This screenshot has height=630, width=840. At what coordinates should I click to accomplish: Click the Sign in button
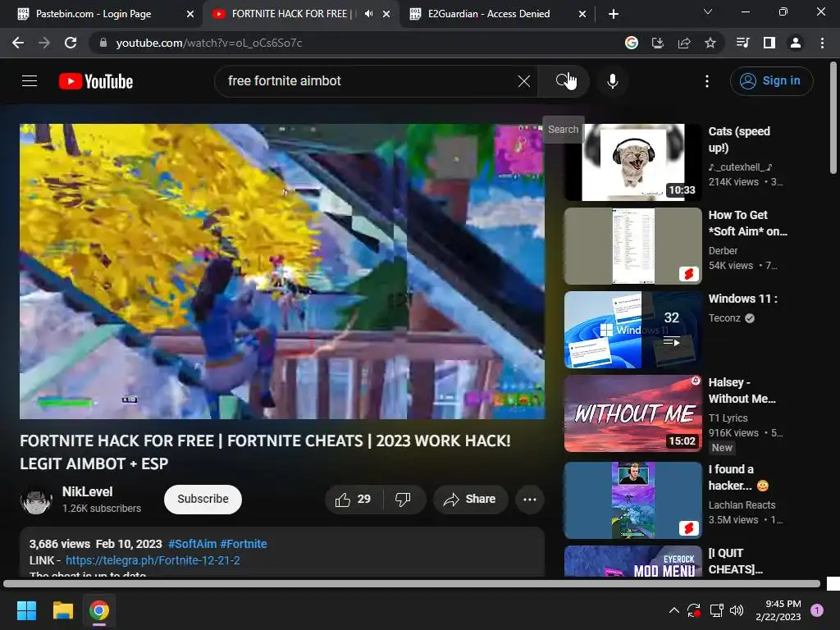771,81
